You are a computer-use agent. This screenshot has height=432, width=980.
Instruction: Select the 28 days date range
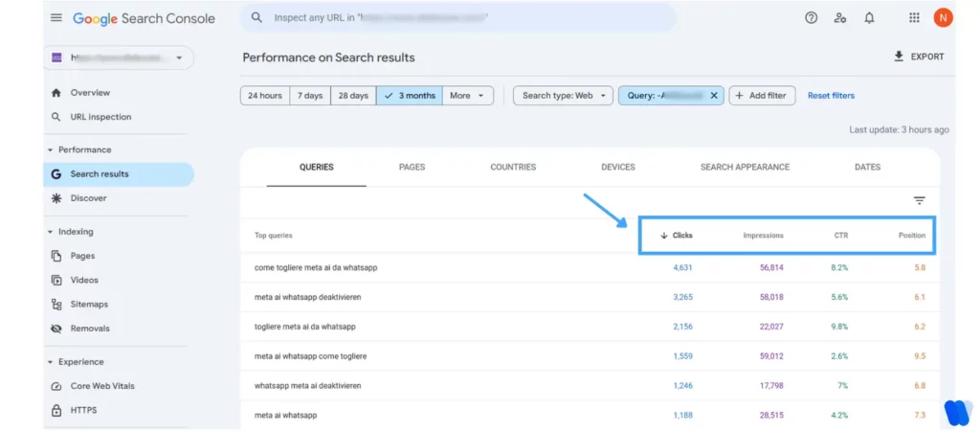coord(353,96)
